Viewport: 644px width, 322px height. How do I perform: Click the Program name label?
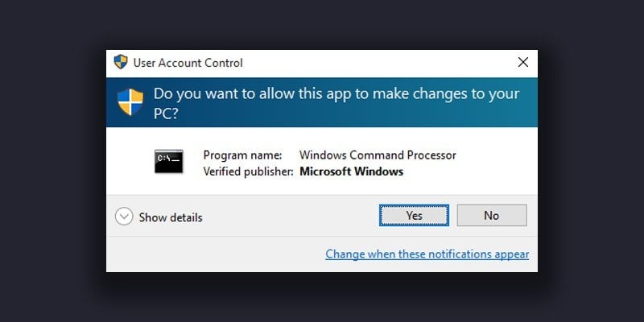(243, 155)
